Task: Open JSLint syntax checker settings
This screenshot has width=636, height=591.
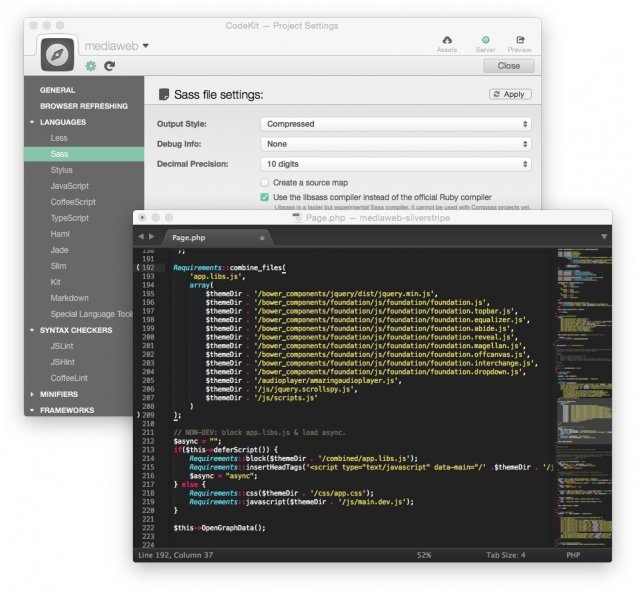Action: coord(62,346)
